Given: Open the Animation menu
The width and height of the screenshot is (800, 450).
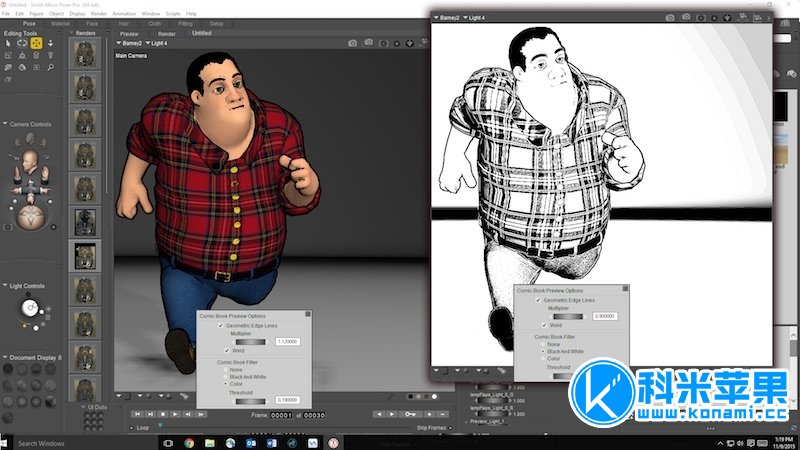Looking at the screenshot, I should pos(124,14).
